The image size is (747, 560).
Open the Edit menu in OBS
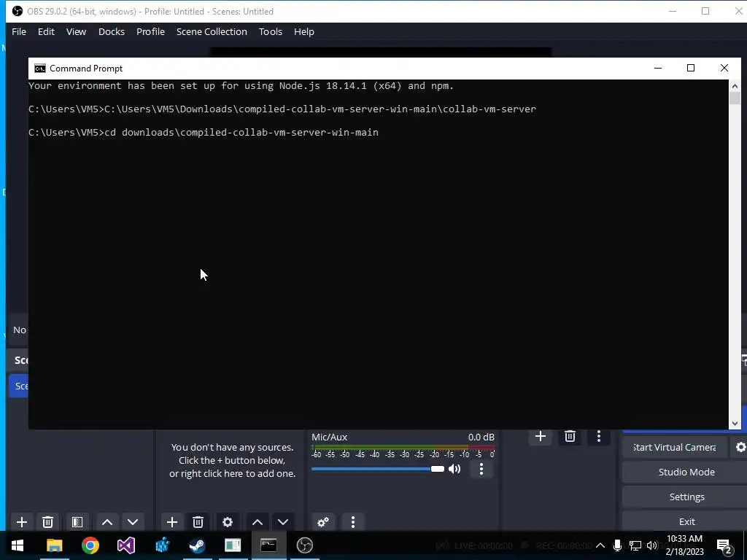[46, 31]
